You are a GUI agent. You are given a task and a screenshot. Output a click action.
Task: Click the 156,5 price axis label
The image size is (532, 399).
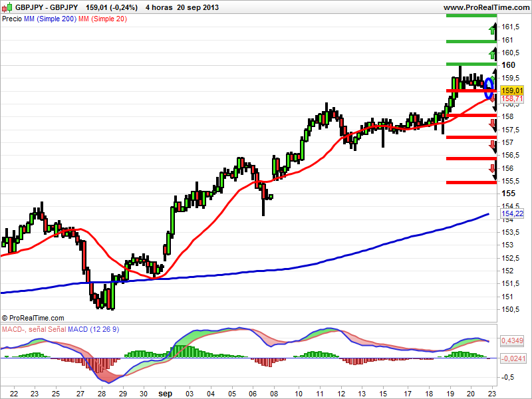pos(510,156)
